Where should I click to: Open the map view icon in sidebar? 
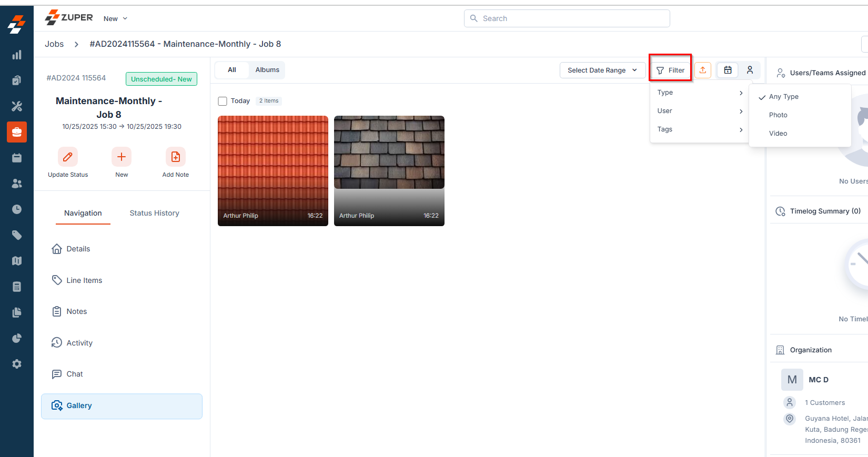coord(17,261)
